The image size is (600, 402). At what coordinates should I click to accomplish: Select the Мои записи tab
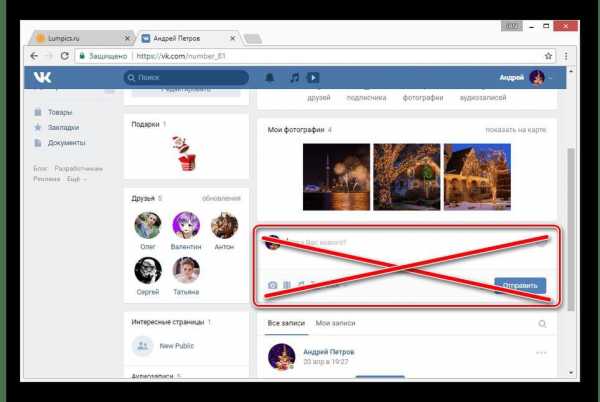335,323
